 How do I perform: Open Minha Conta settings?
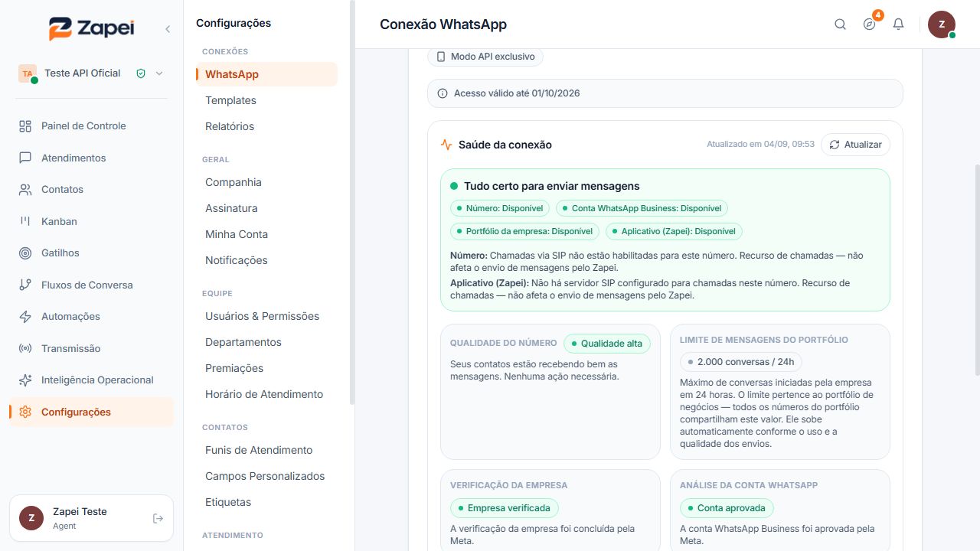266,234
